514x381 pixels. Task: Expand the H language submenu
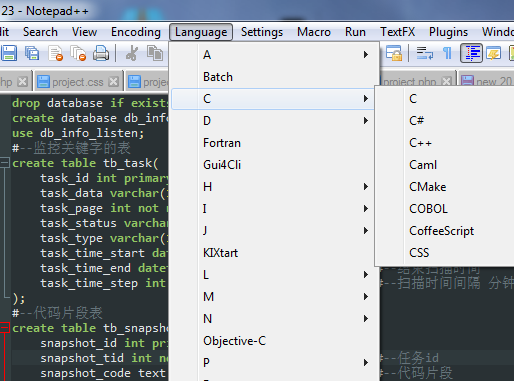(274, 187)
